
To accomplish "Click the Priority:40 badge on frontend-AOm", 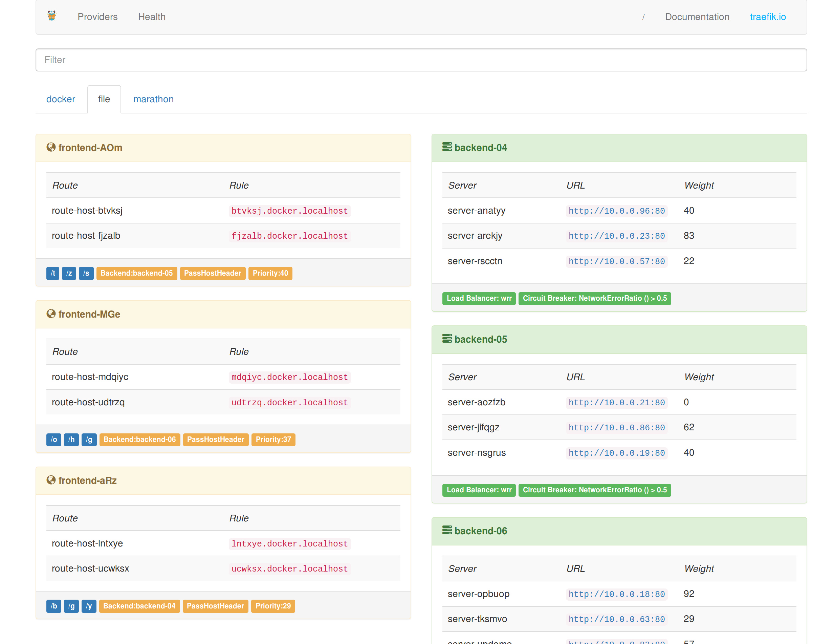I will pos(270,273).
